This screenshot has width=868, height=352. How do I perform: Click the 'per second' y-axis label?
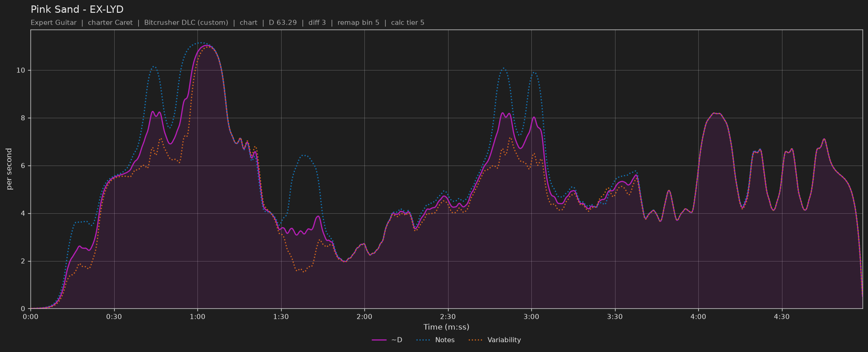9,169
